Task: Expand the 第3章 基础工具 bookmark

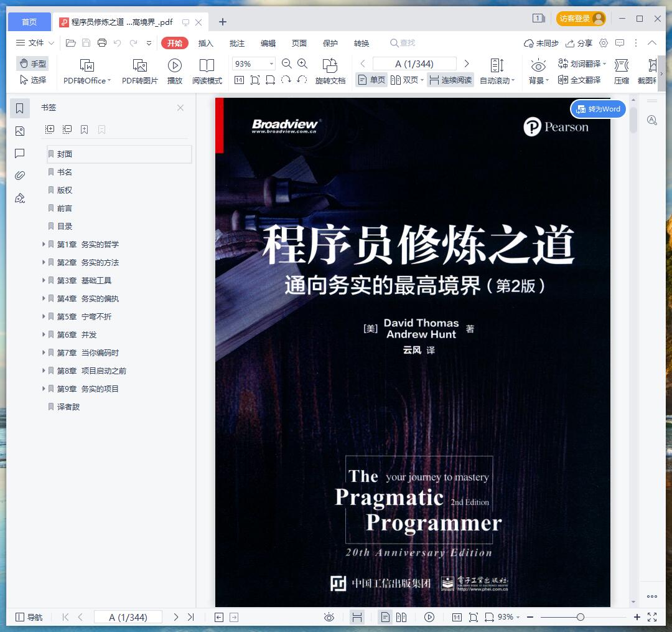Action: click(44, 280)
